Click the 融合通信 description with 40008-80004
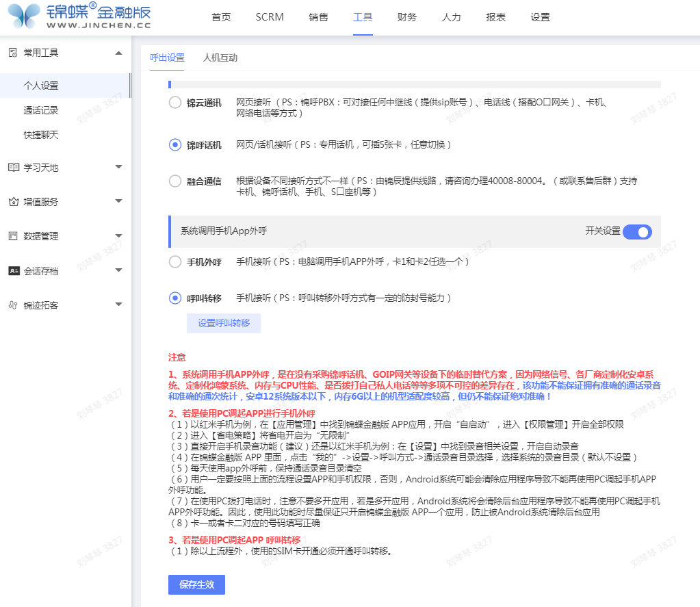The width and height of the screenshot is (700, 607). [x=437, y=186]
